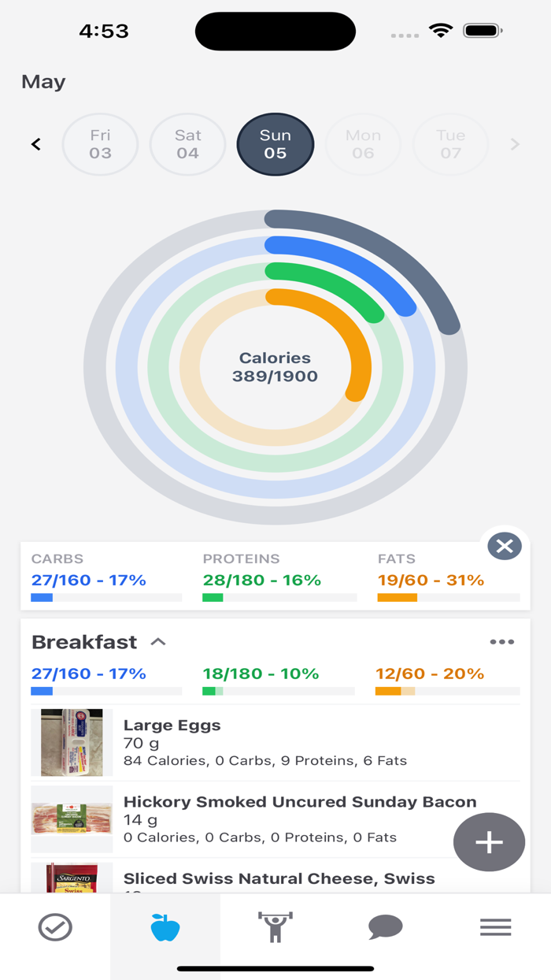Open coaching via the chat bubble icon
551x980 pixels.
(385, 927)
